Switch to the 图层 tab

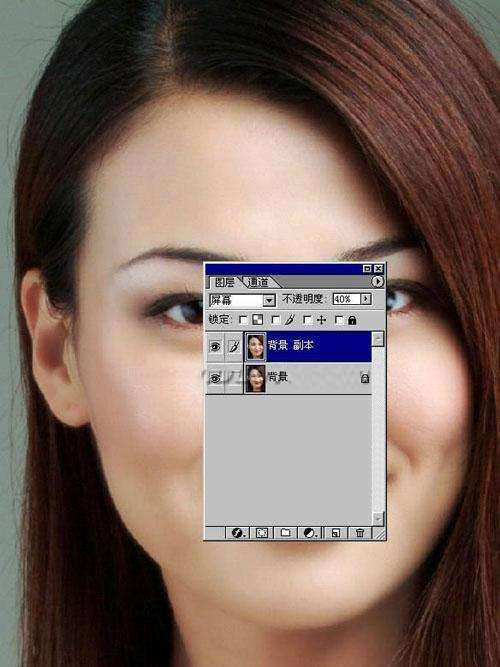pyautogui.click(x=224, y=282)
